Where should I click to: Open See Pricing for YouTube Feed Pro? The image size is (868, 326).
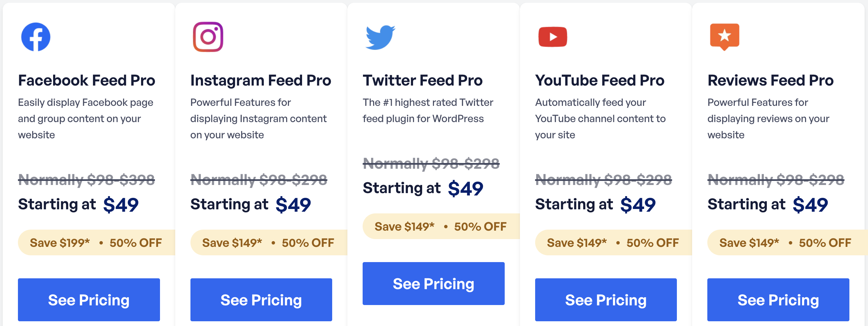606,300
